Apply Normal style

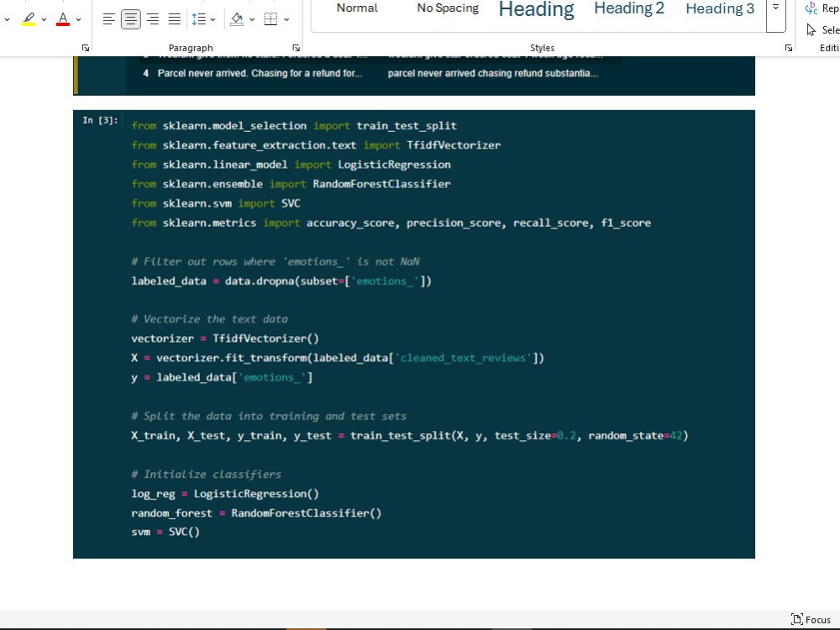click(x=357, y=8)
